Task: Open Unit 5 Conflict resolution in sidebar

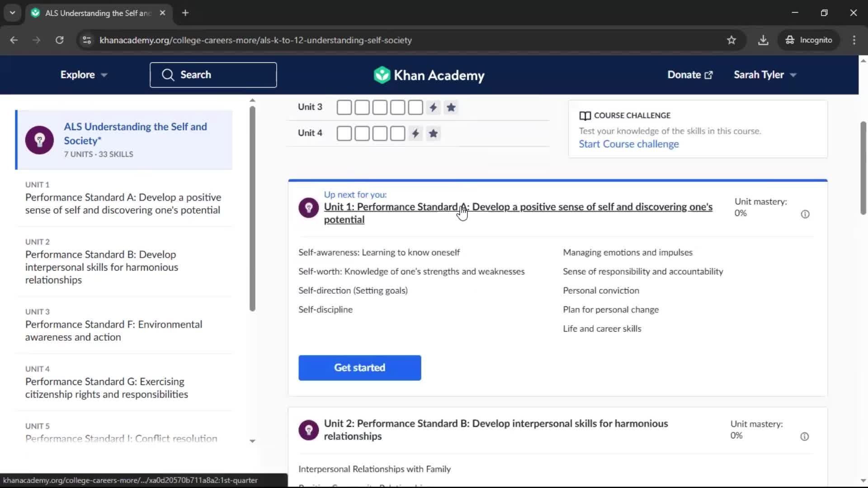Action: coord(124,433)
